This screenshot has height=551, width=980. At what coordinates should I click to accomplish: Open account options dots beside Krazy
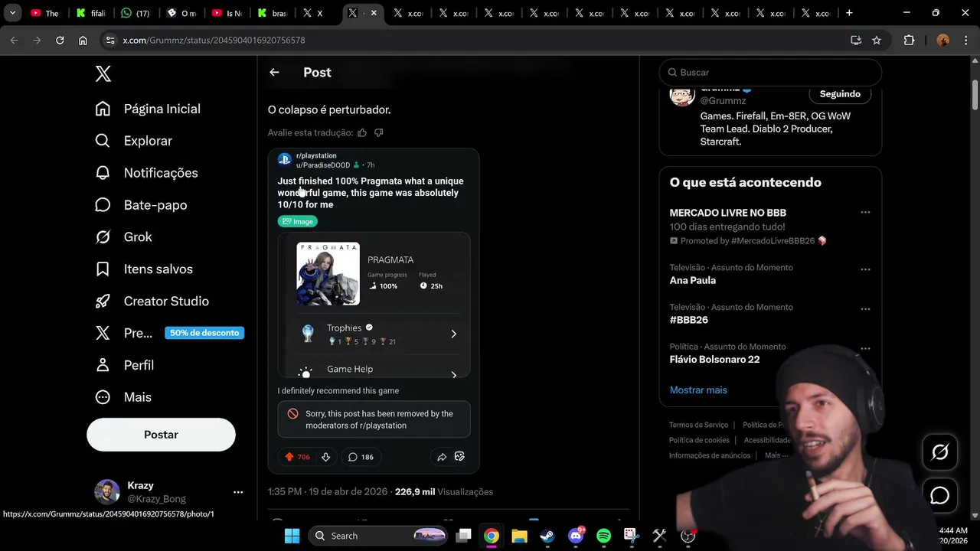click(238, 492)
